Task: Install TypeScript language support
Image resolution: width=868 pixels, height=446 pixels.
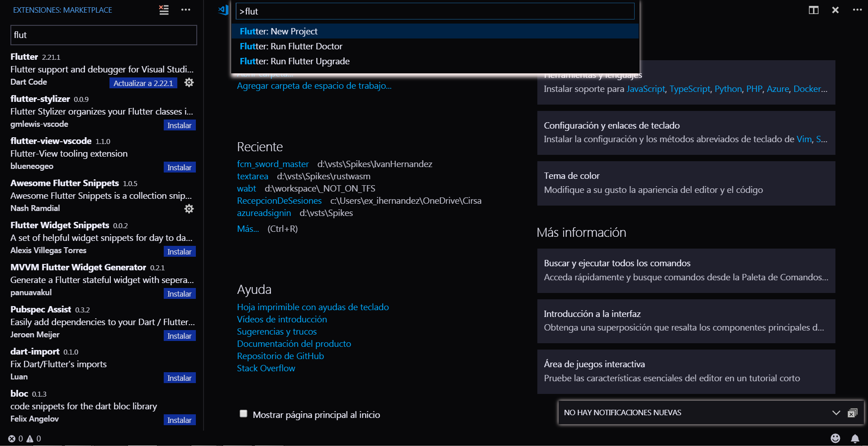Action: coord(690,89)
